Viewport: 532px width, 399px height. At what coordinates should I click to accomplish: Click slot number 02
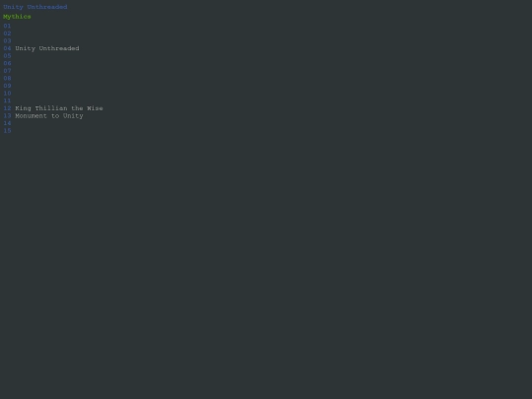(7, 33)
